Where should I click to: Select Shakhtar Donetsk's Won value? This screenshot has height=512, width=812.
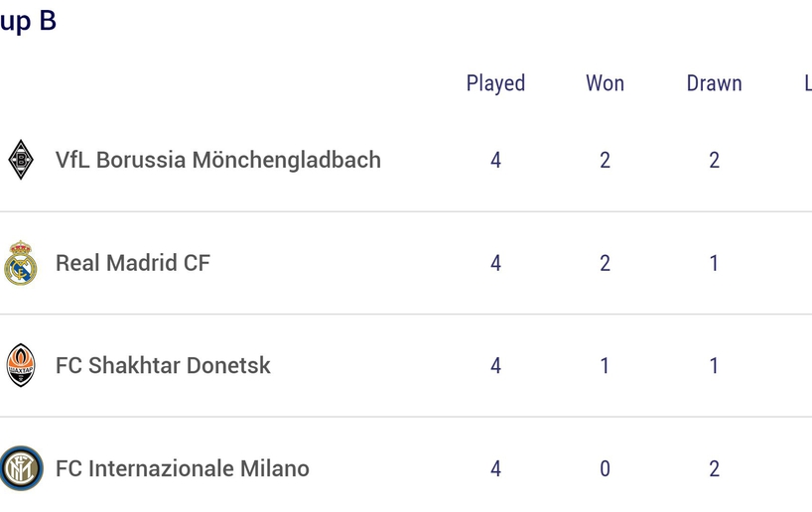click(605, 366)
